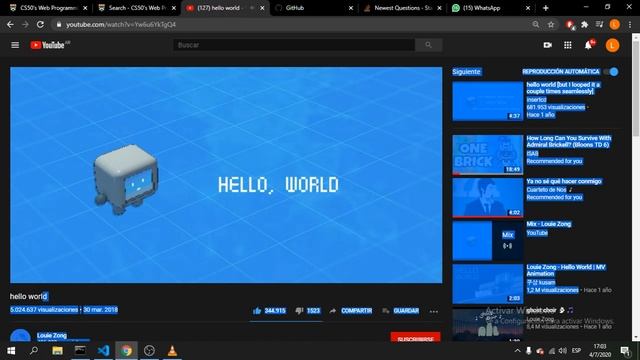Click the red extension icon in toolbar
The width and height of the screenshot is (640, 360).
[x=570, y=25]
